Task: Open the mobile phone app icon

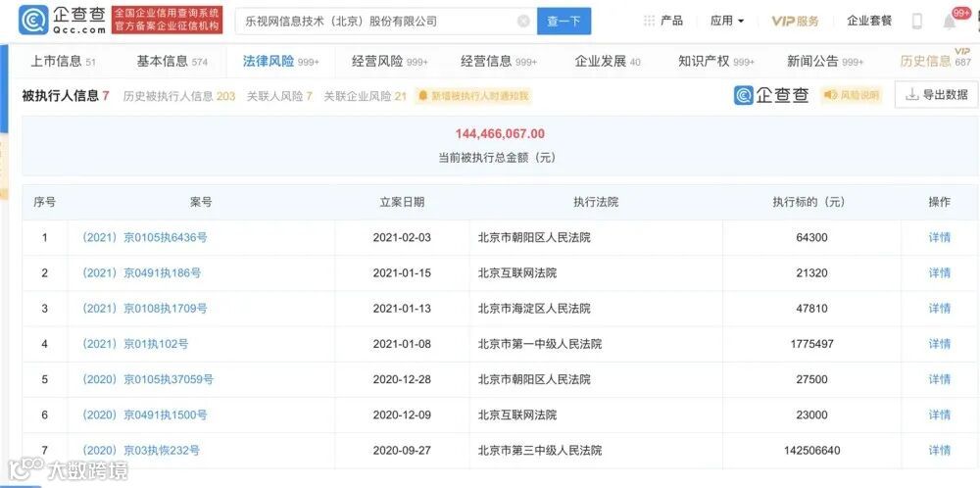Action: [917, 22]
